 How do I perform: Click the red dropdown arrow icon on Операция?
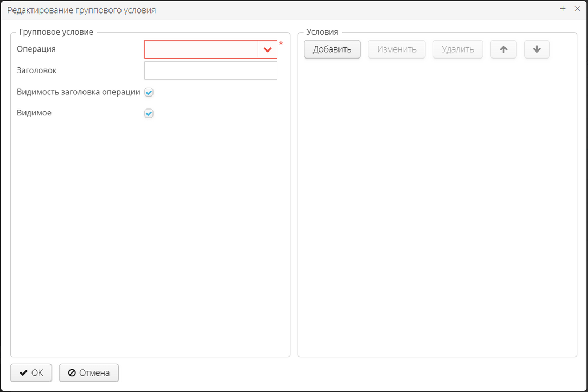coord(267,49)
